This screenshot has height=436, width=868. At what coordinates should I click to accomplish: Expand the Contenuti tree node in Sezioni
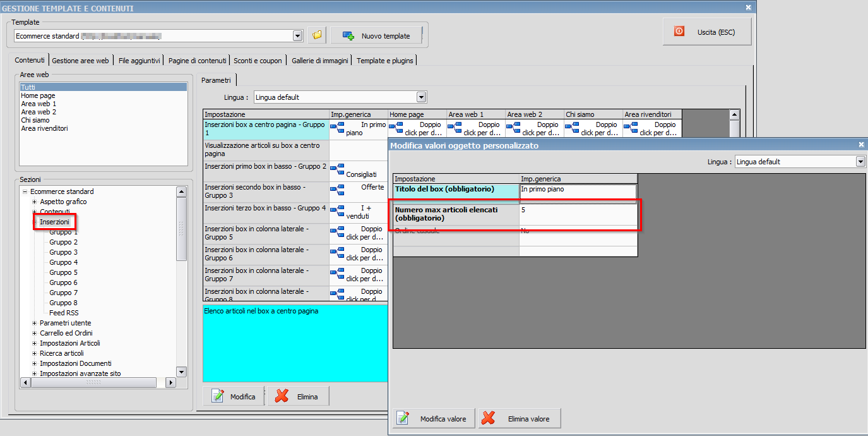[x=34, y=212]
